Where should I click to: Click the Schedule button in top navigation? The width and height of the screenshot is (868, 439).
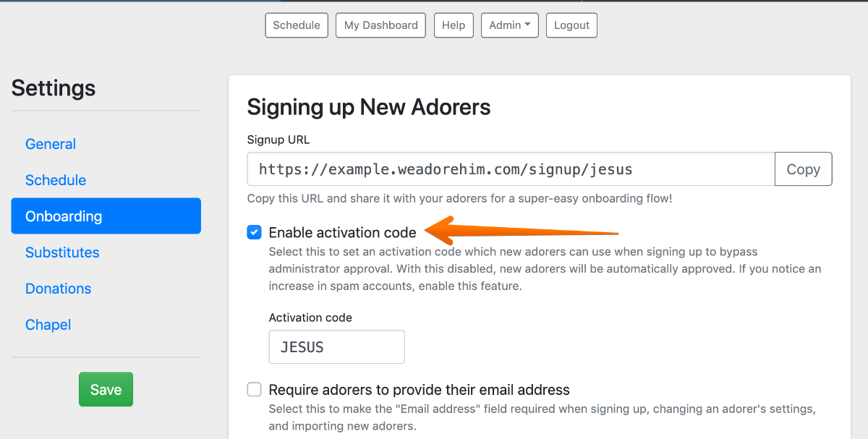(297, 25)
